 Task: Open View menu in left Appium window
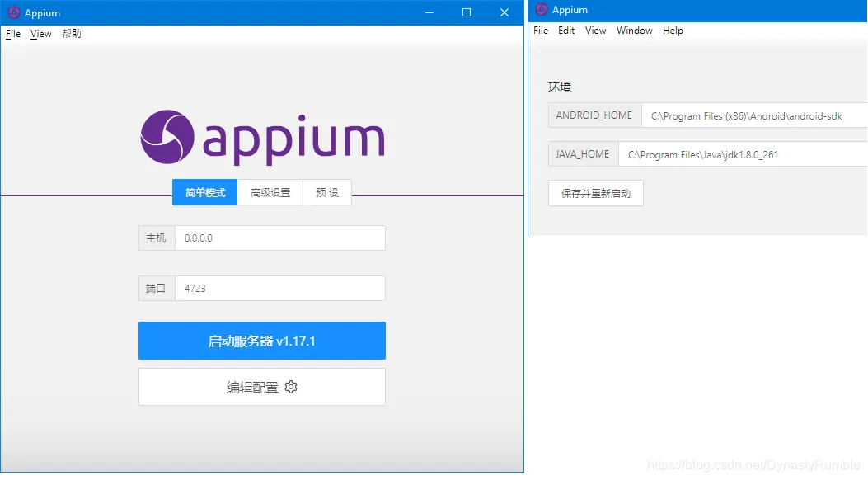[x=41, y=34]
